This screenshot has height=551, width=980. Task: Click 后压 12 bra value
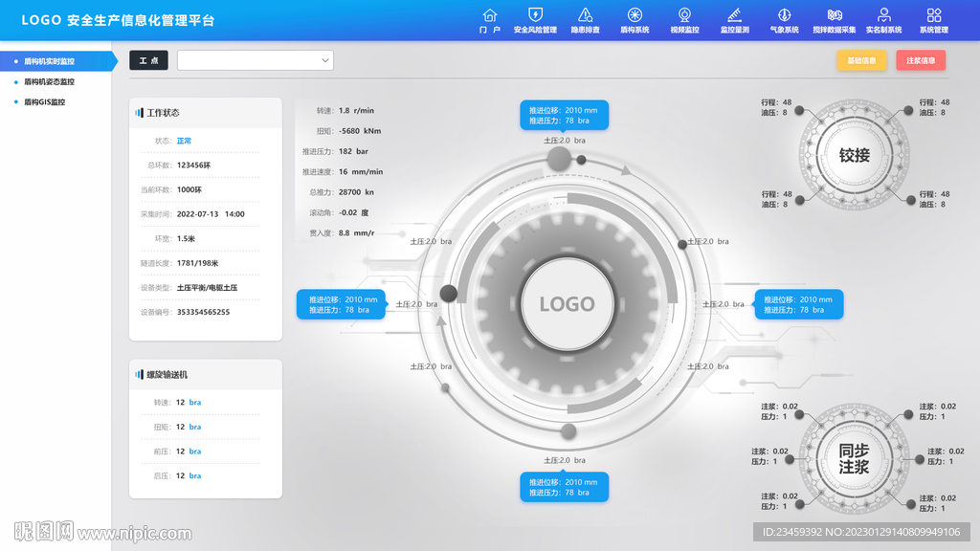(189, 476)
